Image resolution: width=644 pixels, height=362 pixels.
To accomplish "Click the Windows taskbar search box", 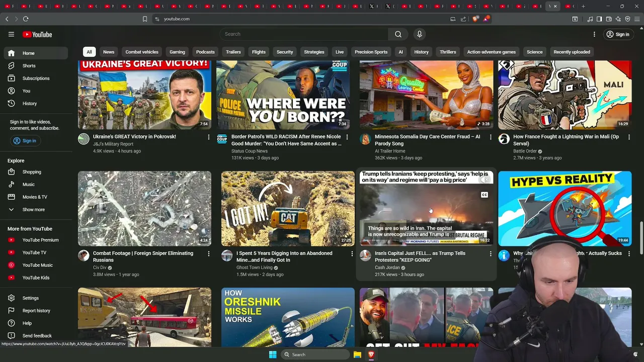I will pos(315,354).
